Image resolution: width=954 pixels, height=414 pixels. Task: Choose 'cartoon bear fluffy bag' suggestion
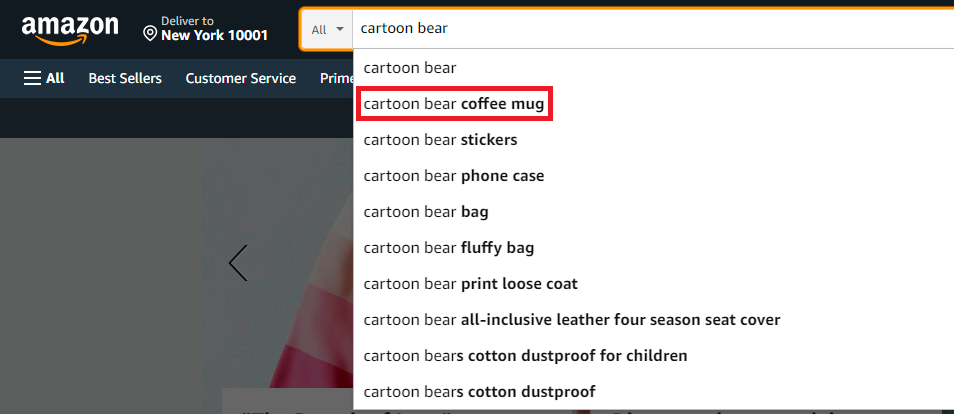pyautogui.click(x=448, y=248)
